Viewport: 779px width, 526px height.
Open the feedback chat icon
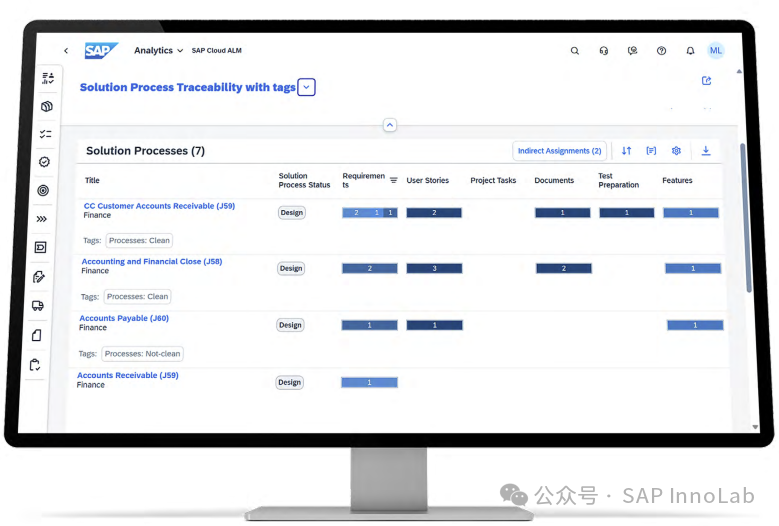coord(632,51)
